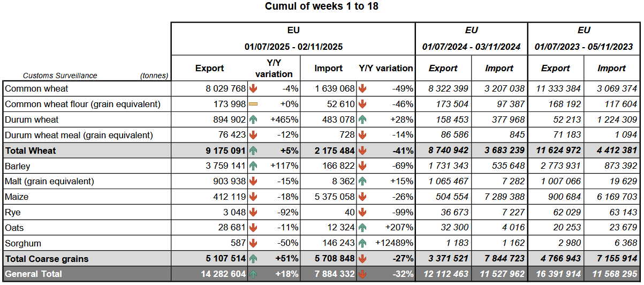This screenshot has width=644, height=285.
Task: Select the green up arrow for Durum wheat export
Action: (253, 119)
